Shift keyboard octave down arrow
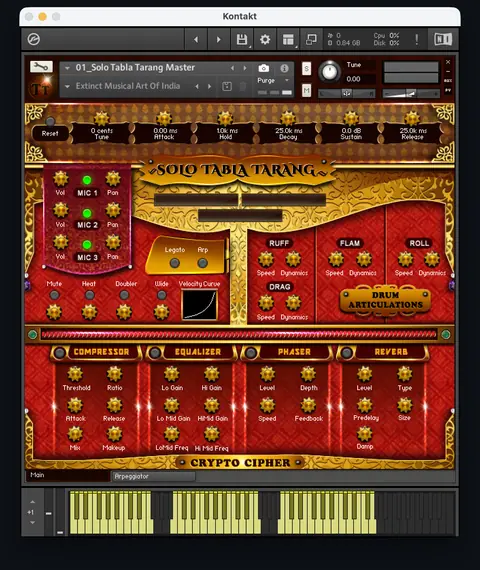 click(32, 522)
